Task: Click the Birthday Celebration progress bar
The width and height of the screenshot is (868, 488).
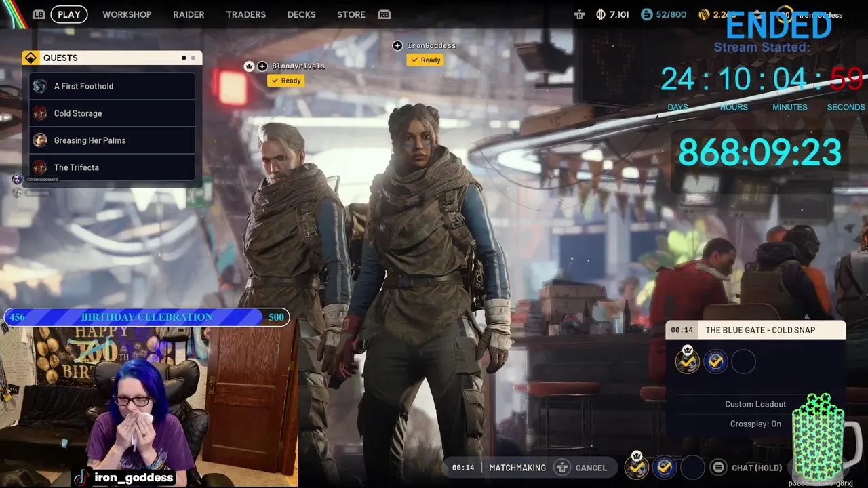Action: point(146,317)
